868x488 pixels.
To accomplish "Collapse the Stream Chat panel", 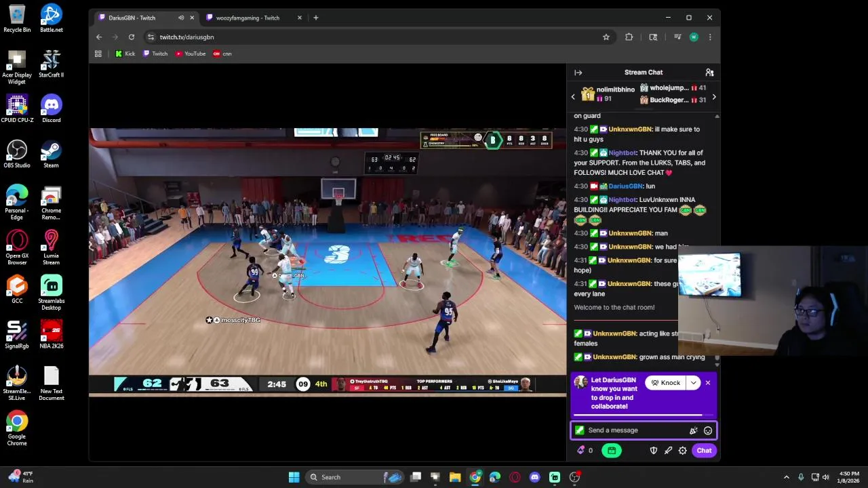I will tap(578, 73).
